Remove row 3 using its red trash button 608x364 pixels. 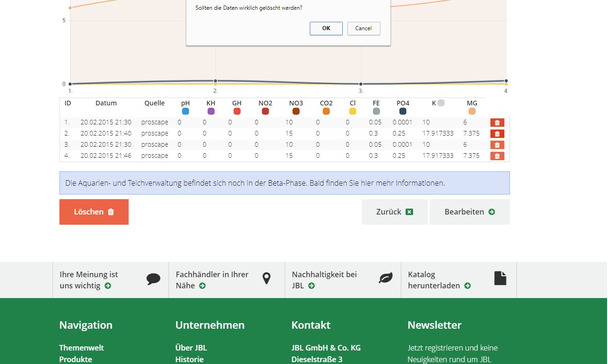(x=497, y=145)
